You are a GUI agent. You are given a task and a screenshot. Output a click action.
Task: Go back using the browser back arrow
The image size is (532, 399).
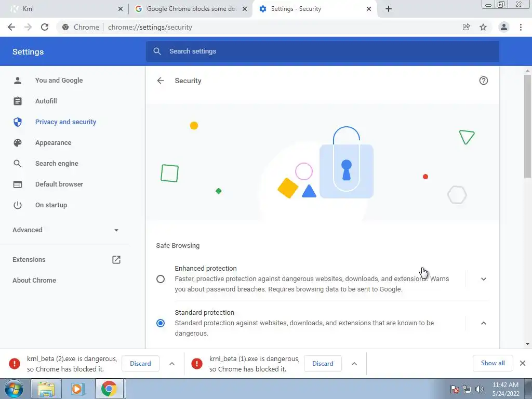(11, 27)
